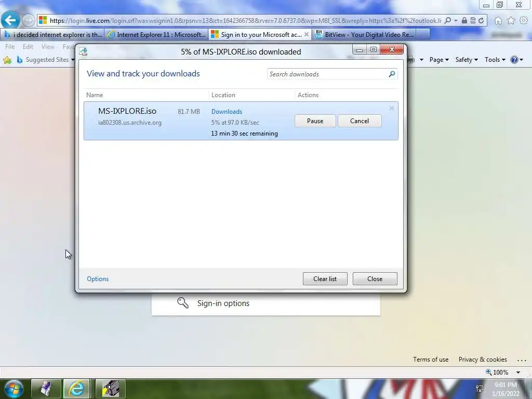Image resolution: width=532 pixels, height=399 pixels.
Task: Open the Help question mark icon
Action: click(514, 60)
